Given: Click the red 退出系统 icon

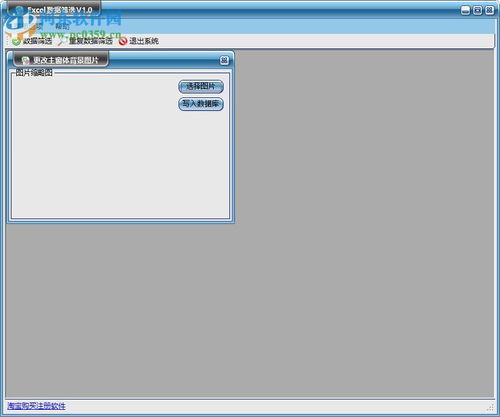Looking at the screenshot, I should point(123,41).
